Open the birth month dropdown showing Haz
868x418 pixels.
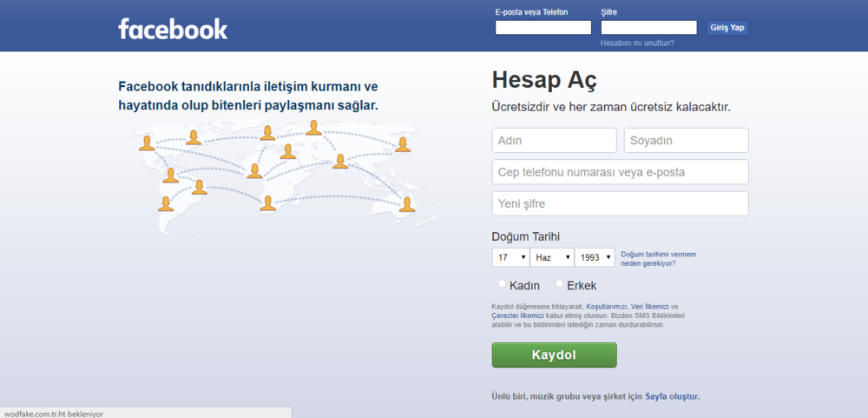pos(552,257)
